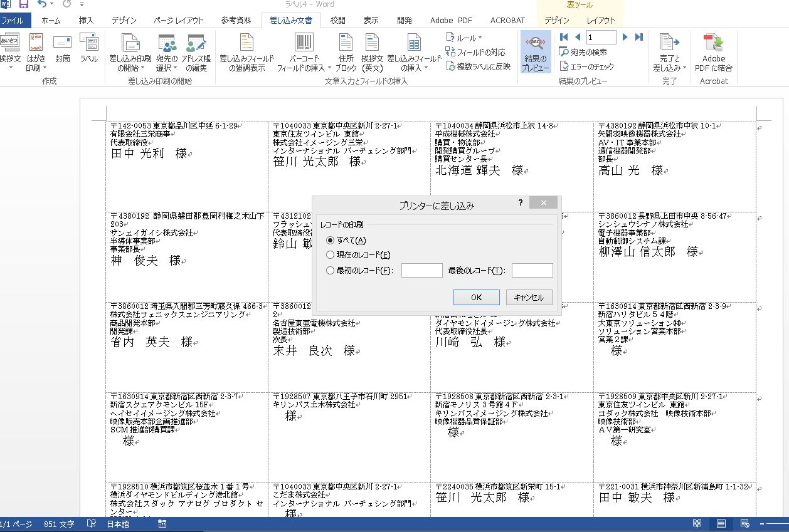Go to next record arrow

(625, 38)
